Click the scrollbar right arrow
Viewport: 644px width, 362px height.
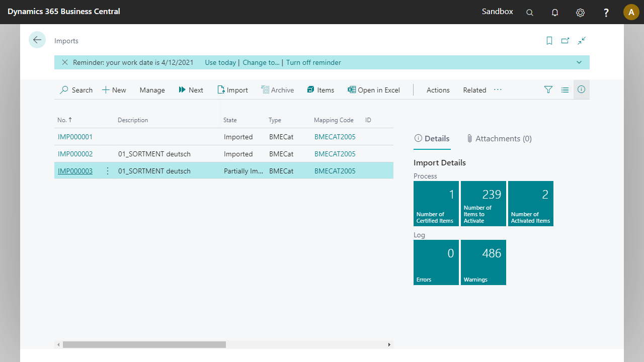pos(389,345)
